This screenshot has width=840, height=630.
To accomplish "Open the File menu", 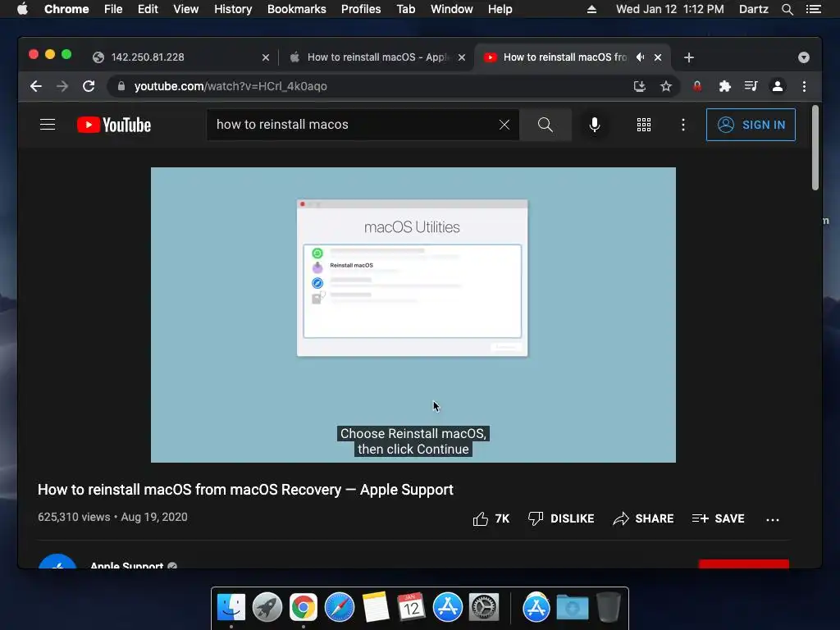I will click(x=113, y=9).
